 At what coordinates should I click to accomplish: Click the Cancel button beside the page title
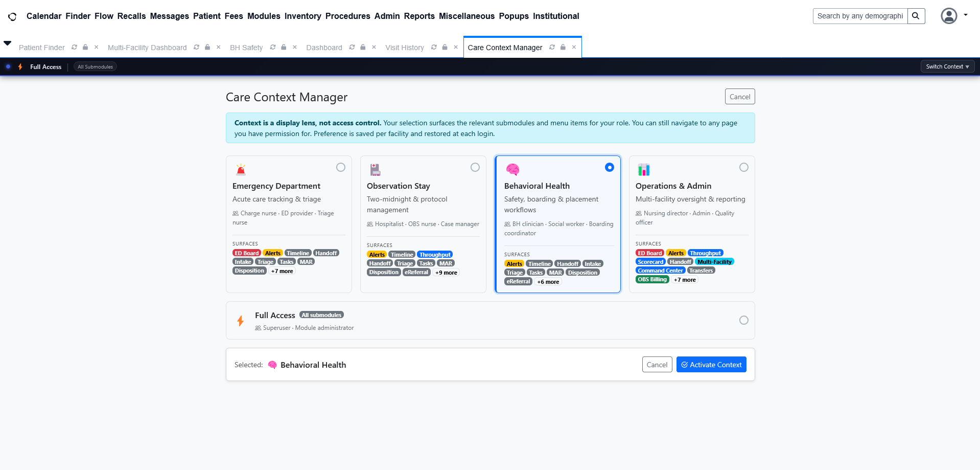coord(739,97)
